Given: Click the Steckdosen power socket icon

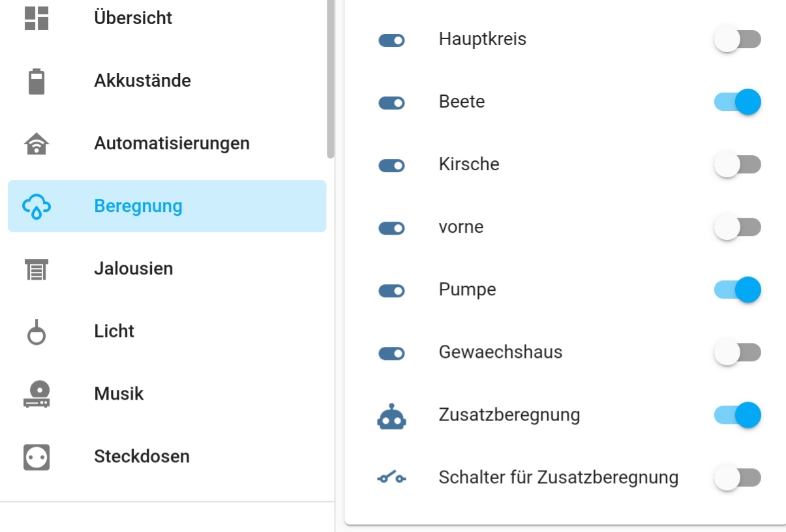Looking at the screenshot, I should (x=37, y=456).
